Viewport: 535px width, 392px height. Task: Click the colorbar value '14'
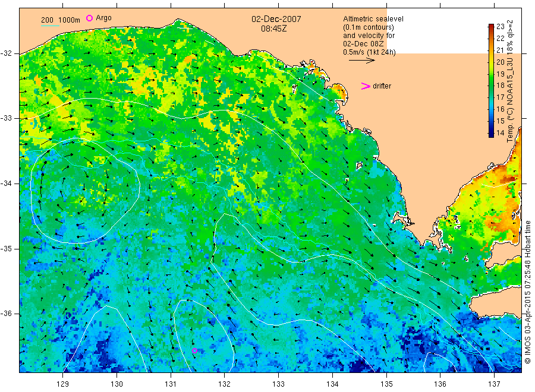coord(500,133)
